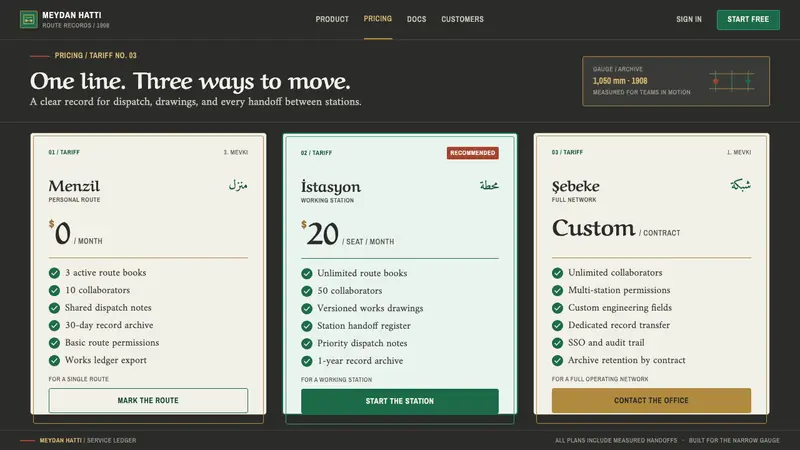
Task: Open the Product menu item
Action: pyautogui.click(x=332, y=19)
